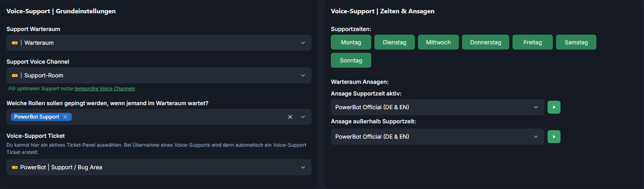Play the active support time announcement preview
The width and height of the screenshot is (644, 189).
coord(554,107)
